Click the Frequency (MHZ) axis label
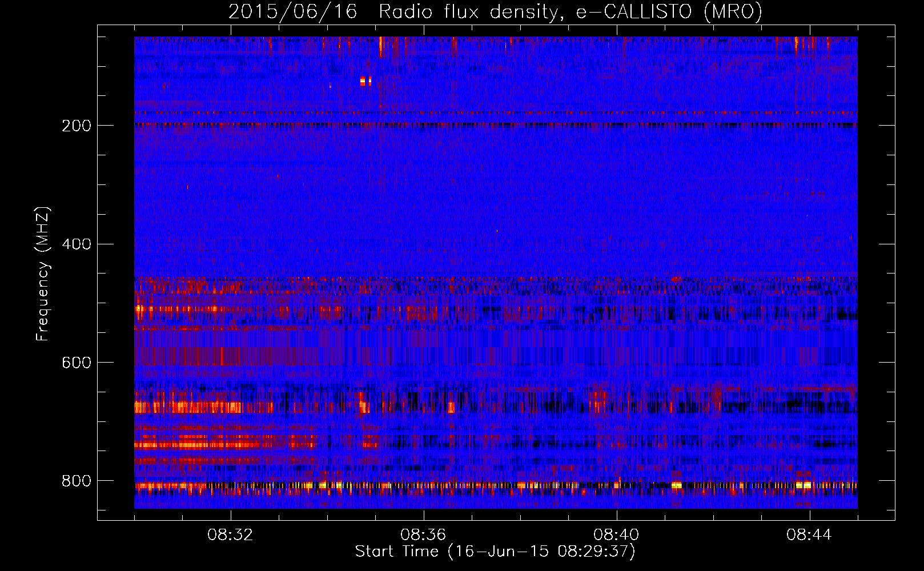Viewport: 924px width, 571px height. click(43, 274)
